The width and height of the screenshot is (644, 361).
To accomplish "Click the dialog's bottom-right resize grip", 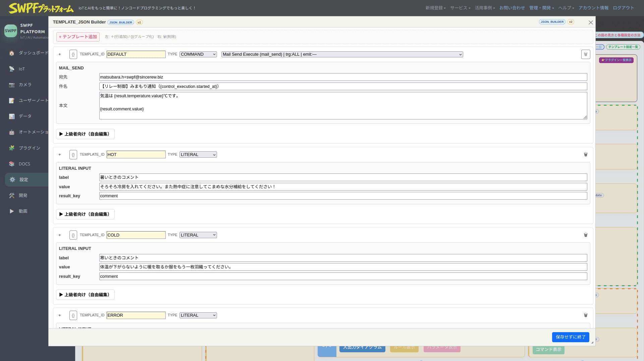I will coord(592,343).
